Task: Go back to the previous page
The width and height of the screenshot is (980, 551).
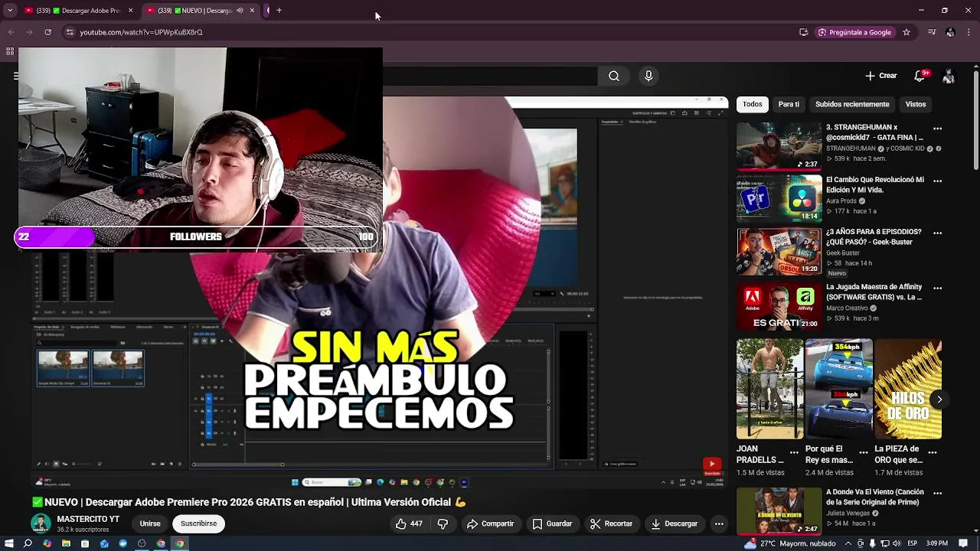Action: (11, 32)
